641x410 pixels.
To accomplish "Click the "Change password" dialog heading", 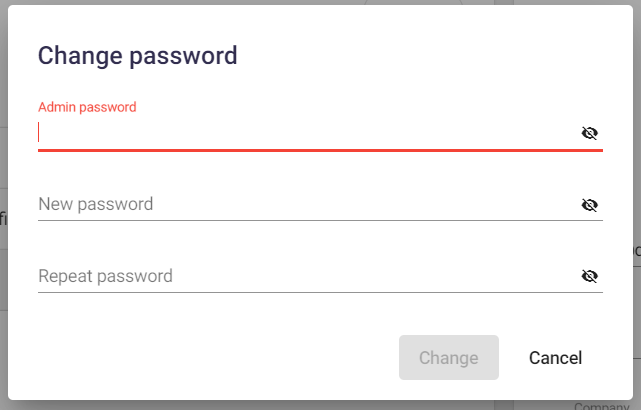I will [x=138, y=56].
